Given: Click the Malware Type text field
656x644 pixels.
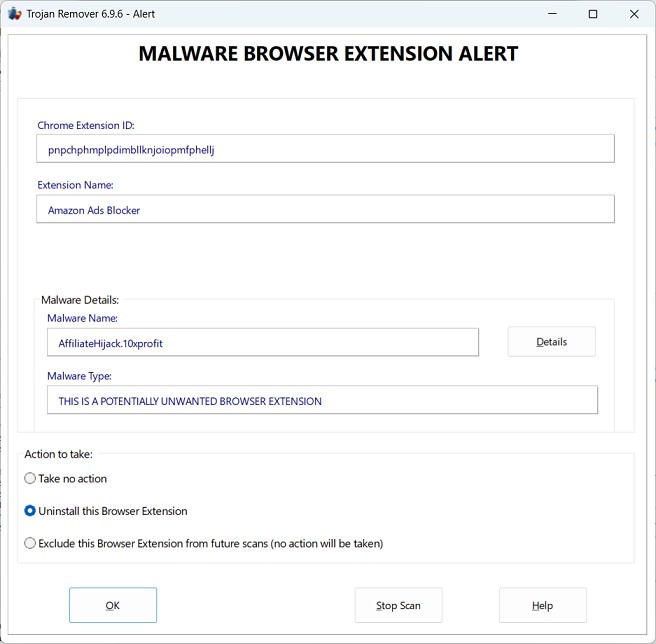Looking at the screenshot, I should (321, 401).
